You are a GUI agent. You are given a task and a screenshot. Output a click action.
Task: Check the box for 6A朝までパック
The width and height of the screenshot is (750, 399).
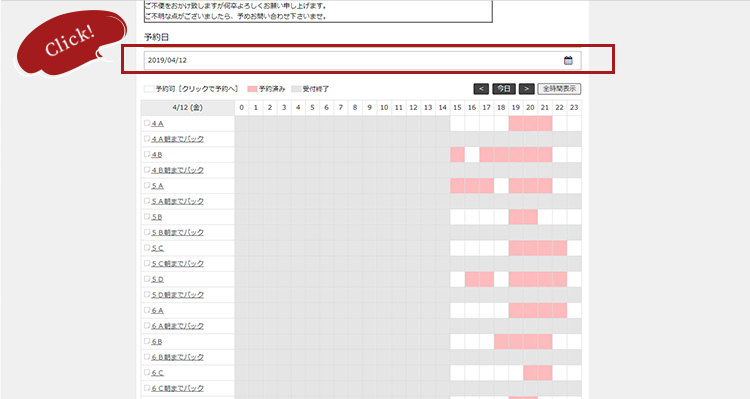[147, 325]
